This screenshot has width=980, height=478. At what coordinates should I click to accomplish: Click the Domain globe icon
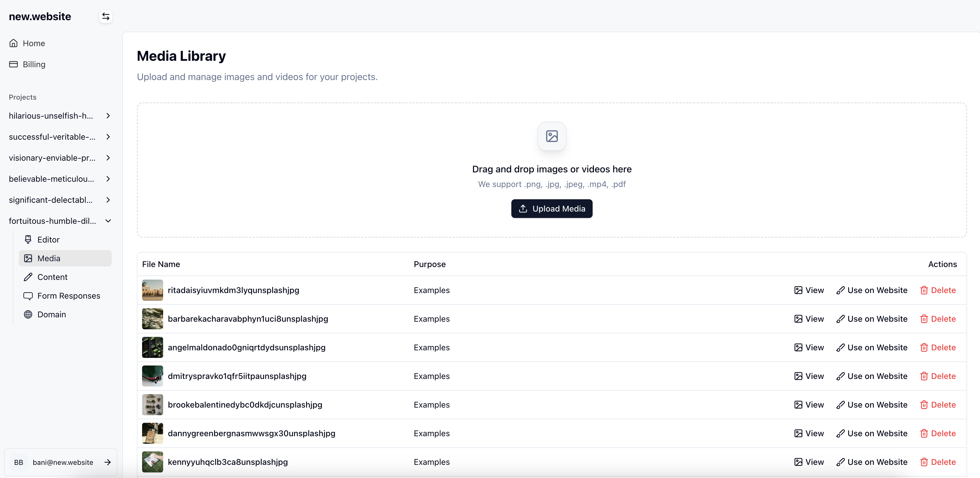coord(28,314)
